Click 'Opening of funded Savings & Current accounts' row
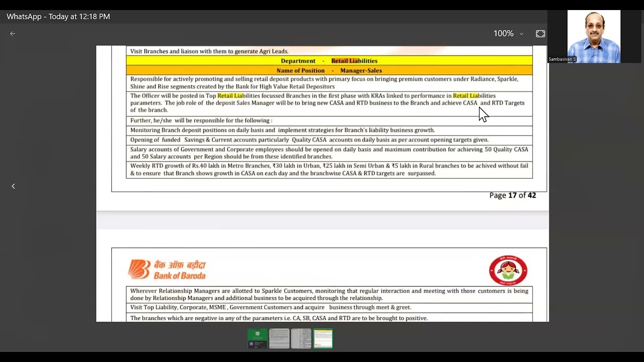 [329, 140]
